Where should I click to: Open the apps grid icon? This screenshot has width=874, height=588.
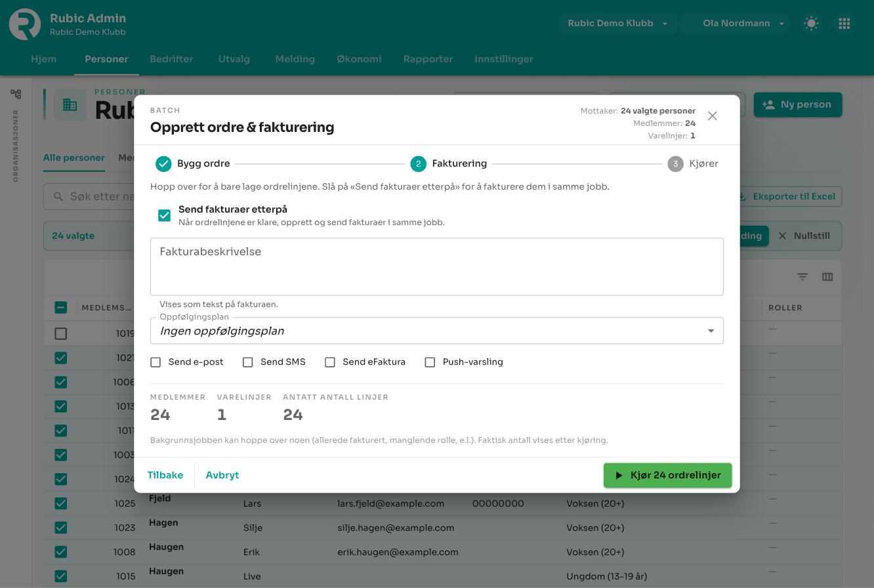[844, 24]
